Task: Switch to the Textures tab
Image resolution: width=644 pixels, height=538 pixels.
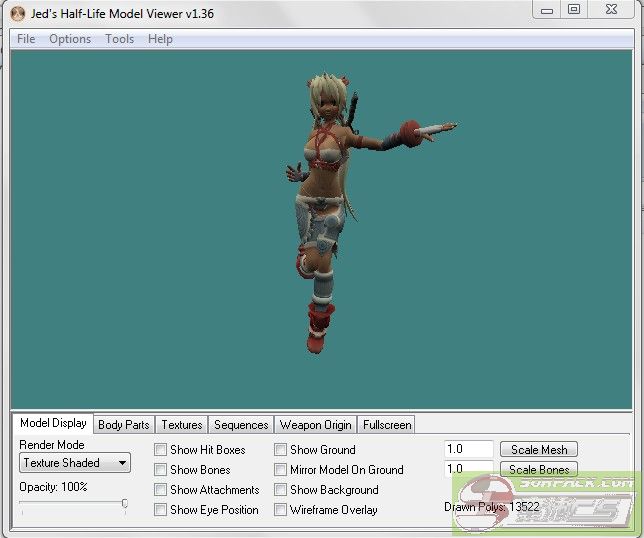Action: click(x=182, y=425)
